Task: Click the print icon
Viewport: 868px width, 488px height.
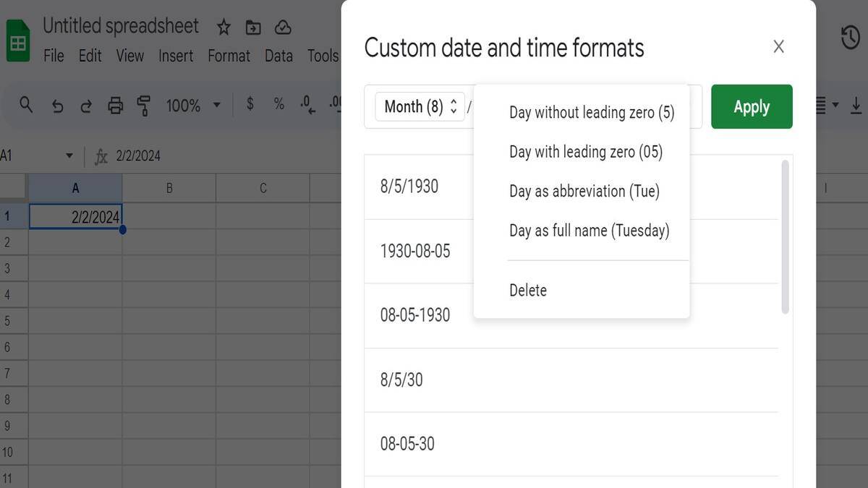Action: point(115,106)
